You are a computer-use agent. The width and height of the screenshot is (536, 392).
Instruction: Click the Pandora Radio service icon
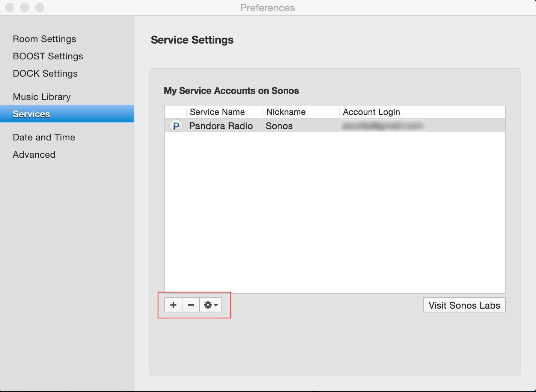coord(176,126)
